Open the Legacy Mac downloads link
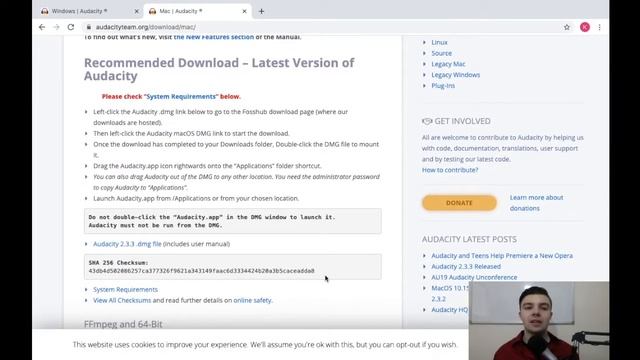Screen dimensions: 640x360 (448, 64)
